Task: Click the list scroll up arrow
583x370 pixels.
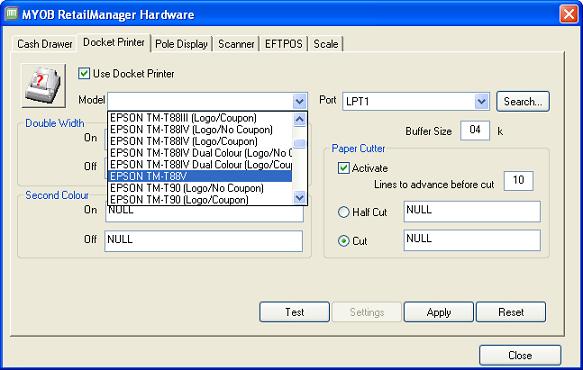Action: click(x=300, y=119)
